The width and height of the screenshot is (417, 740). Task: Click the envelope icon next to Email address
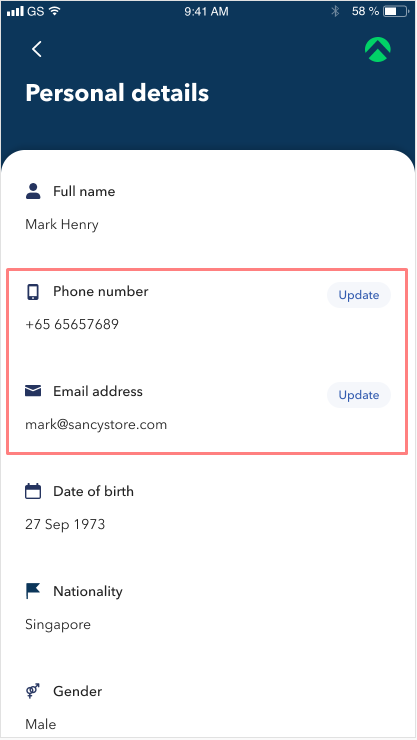pyautogui.click(x=33, y=391)
